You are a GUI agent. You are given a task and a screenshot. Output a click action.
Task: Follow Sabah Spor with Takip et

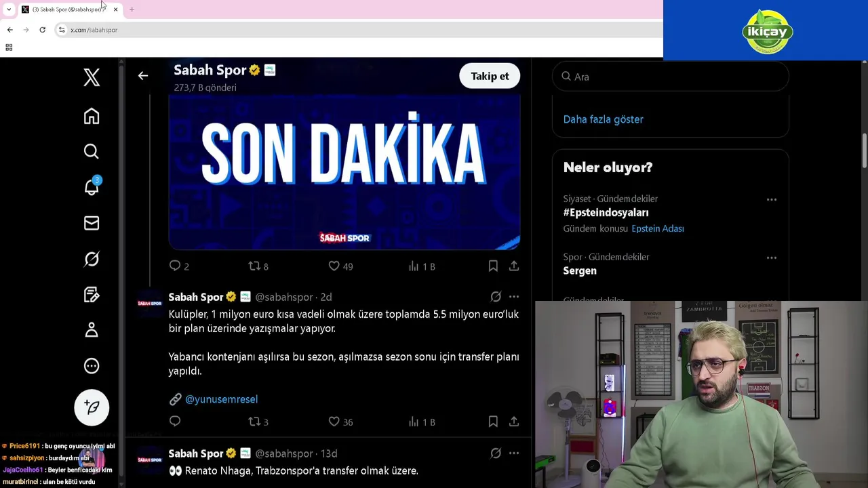(490, 76)
